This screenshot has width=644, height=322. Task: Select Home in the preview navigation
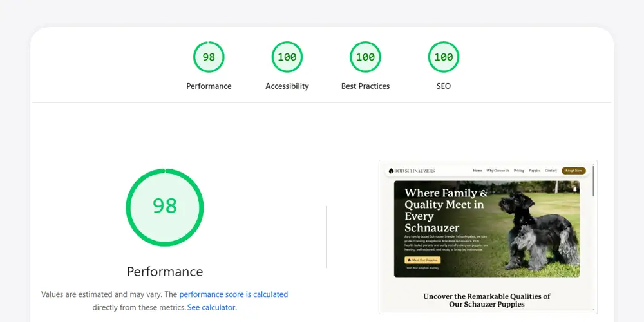tap(477, 171)
